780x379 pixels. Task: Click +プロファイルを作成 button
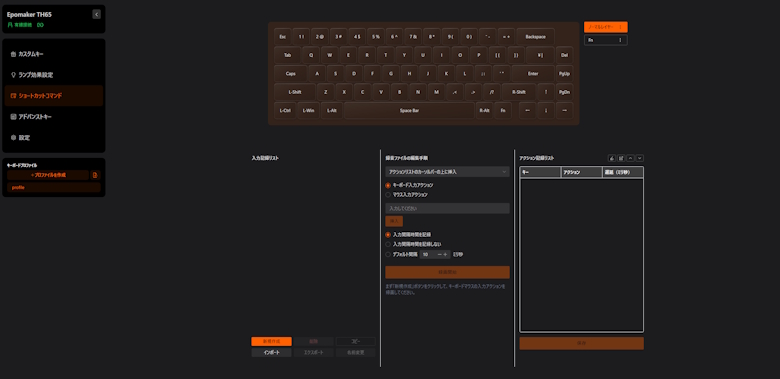click(48, 175)
